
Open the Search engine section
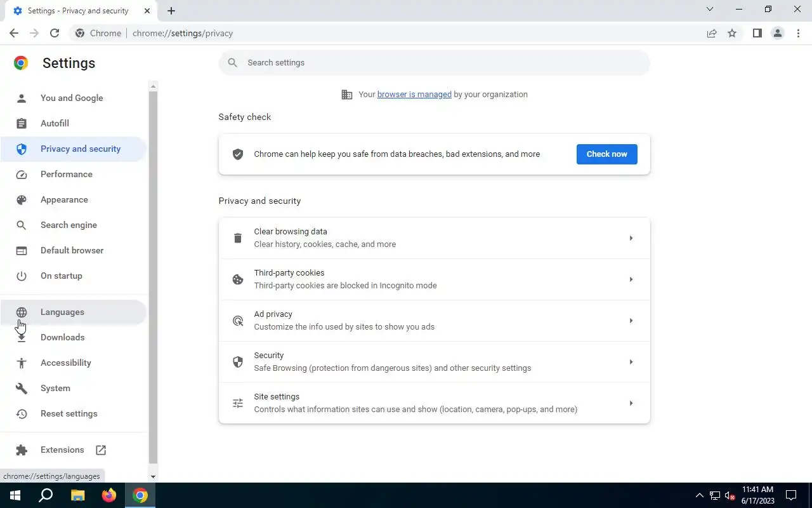point(74,225)
